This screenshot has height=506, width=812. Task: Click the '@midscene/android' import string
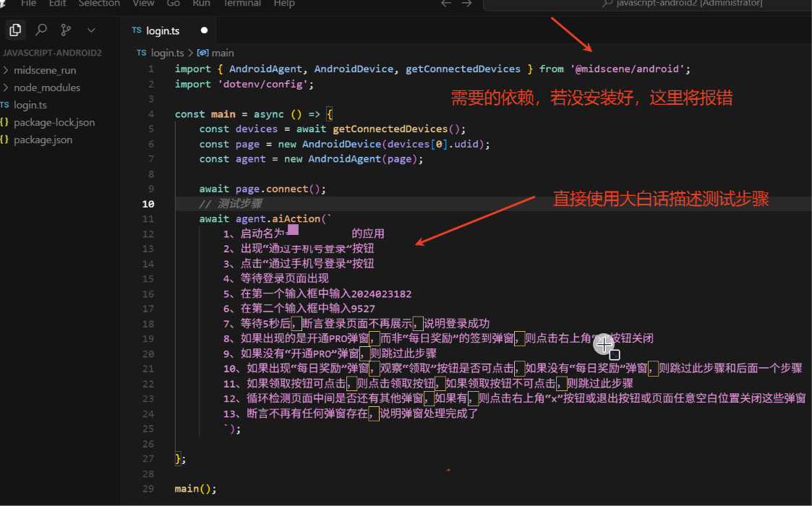(628, 69)
